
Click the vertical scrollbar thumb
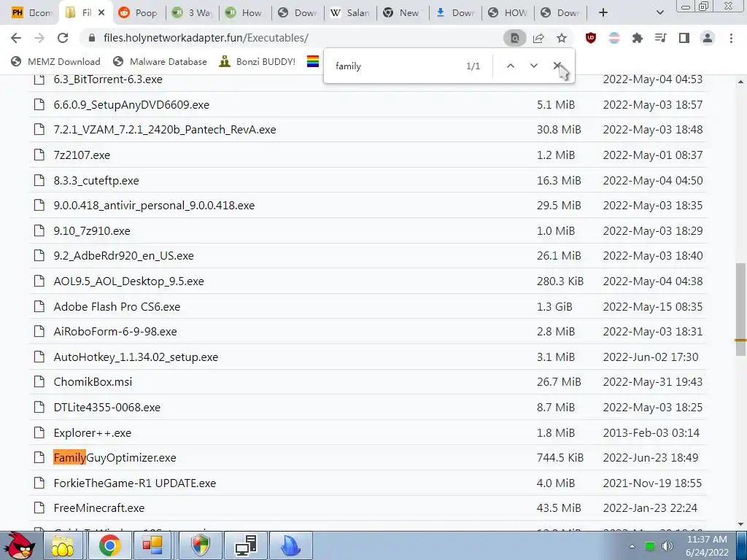[x=740, y=309]
